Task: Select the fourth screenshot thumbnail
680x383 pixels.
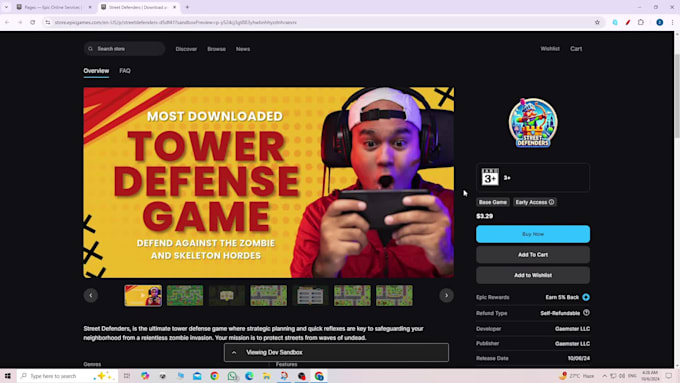Action: click(268, 295)
